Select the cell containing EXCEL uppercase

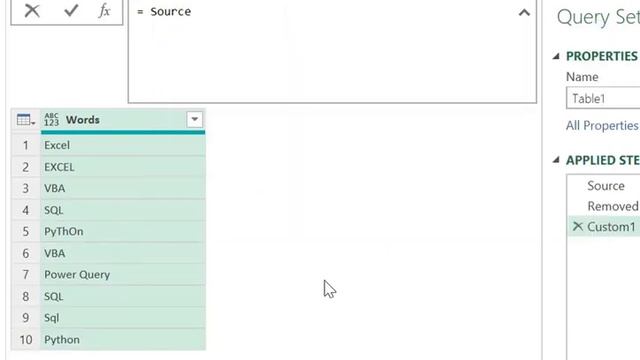[123, 167]
